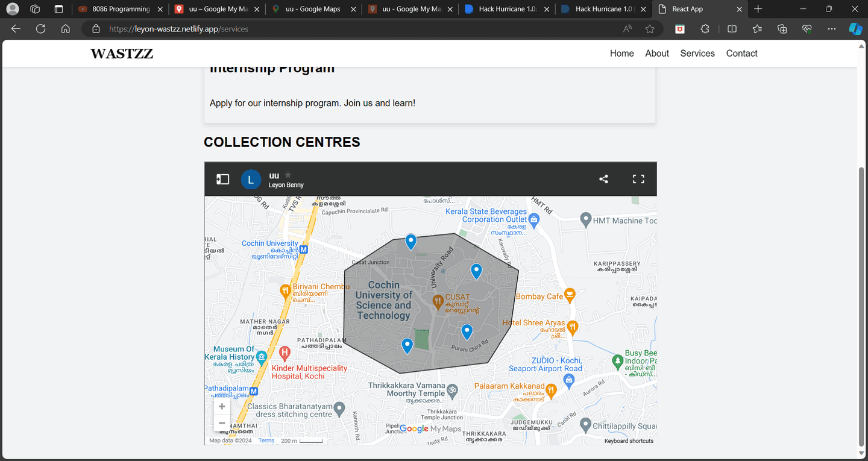Go to the Services nav item
This screenshot has height=461, width=868.
pos(697,53)
